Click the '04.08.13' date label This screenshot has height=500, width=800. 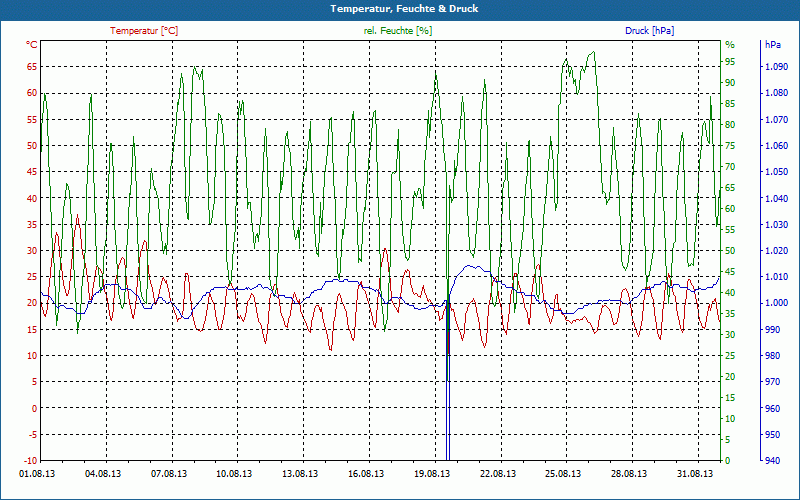pos(103,473)
